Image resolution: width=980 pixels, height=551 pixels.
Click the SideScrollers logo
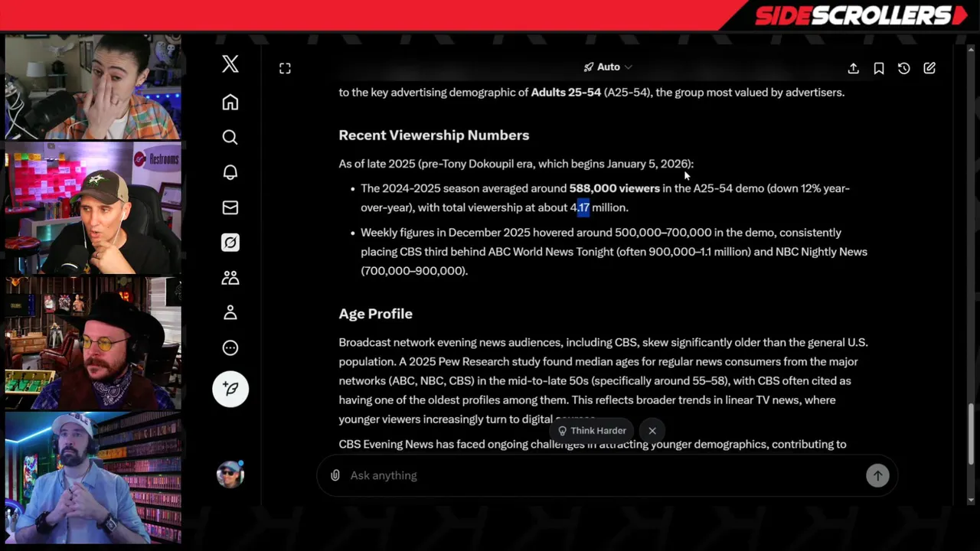pyautogui.click(x=861, y=15)
